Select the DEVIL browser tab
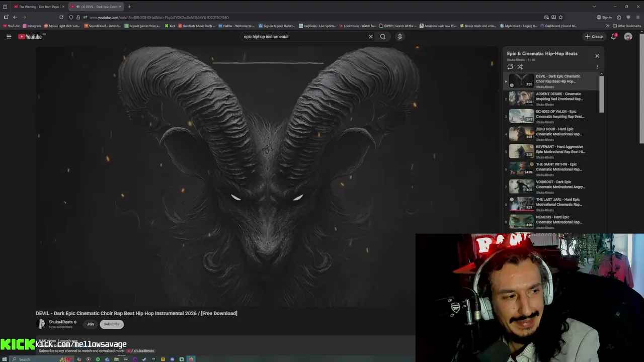Screen dimensions: 644x362 coord(96,7)
